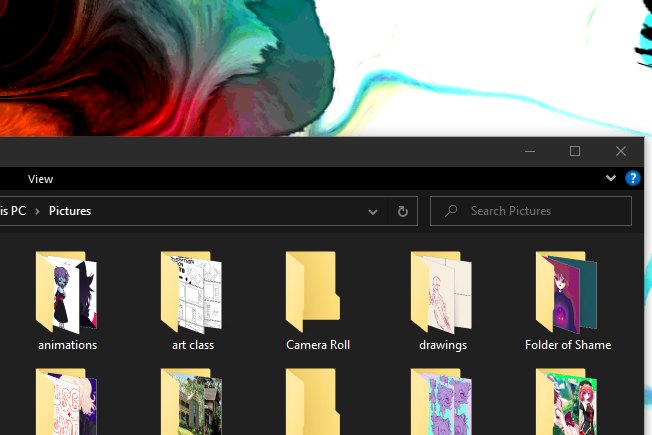The image size is (652, 435).
Task: Click Pictures in the address breadcrumb
Action: 70,211
